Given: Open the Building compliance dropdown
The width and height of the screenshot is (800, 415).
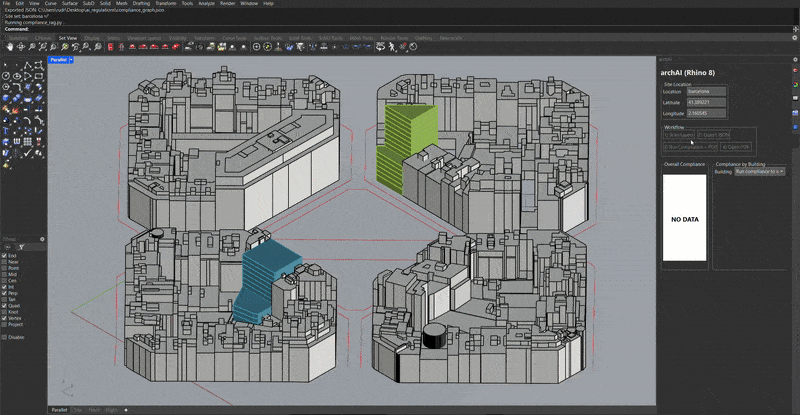Looking at the screenshot, I should (x=762, y=171).
